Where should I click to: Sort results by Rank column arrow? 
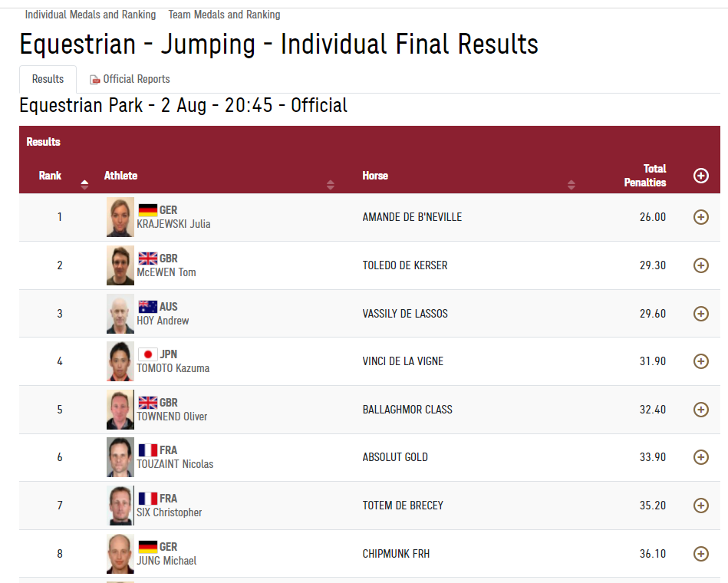coord(84,184)
